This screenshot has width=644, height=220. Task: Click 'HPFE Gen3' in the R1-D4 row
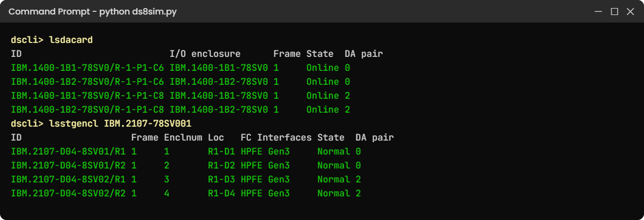coord(265,193)
